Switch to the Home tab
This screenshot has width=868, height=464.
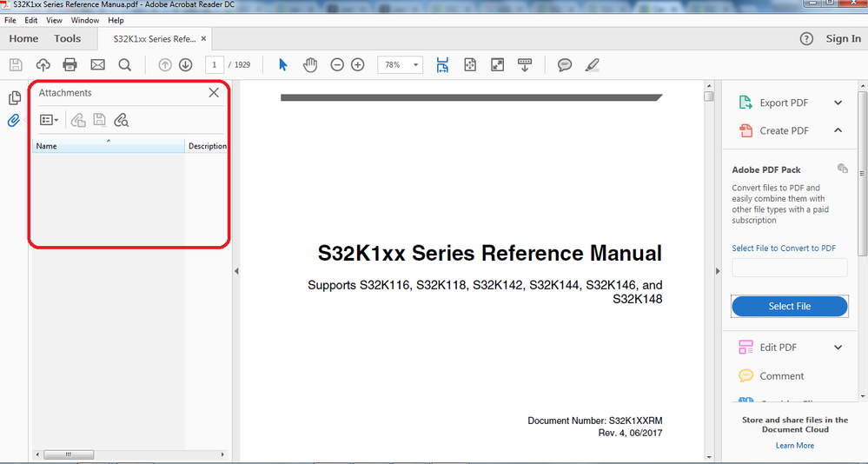click(23, 39)
